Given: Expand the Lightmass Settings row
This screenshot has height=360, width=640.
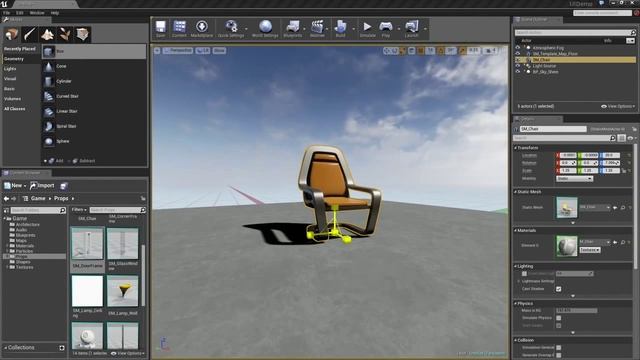Looking at the screenshot, I should 519,281.
